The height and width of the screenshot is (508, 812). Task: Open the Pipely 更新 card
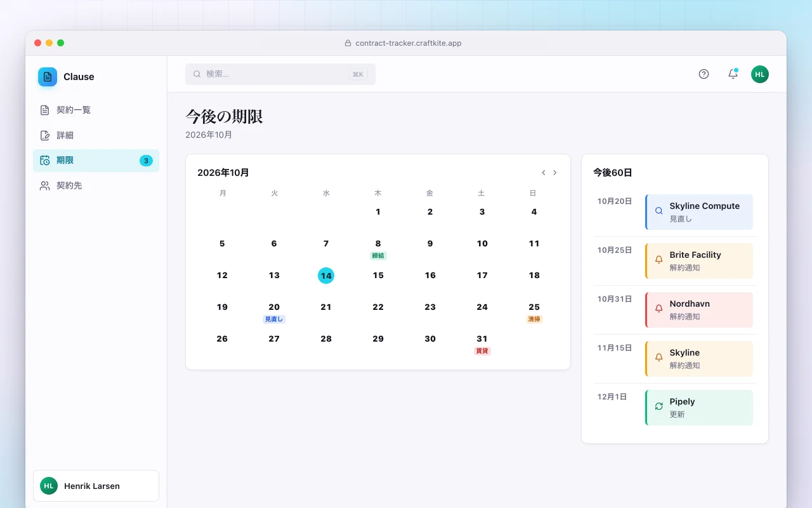coord(699,408)
